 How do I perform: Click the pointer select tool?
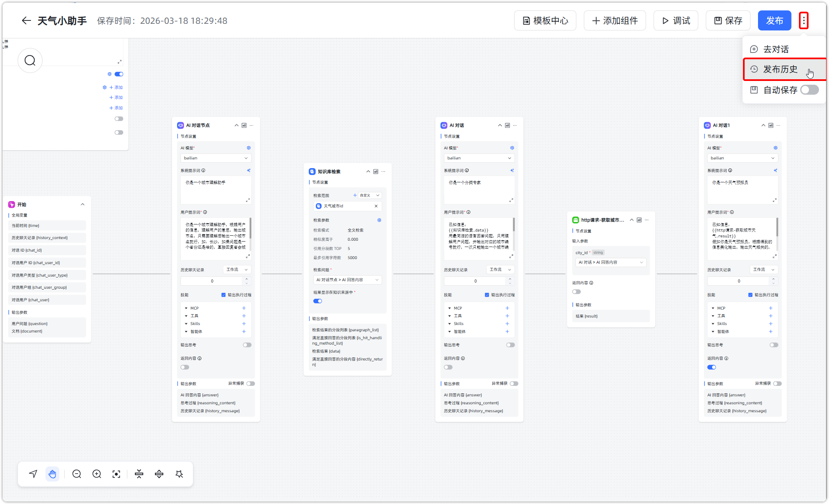[x=33, y=474]
